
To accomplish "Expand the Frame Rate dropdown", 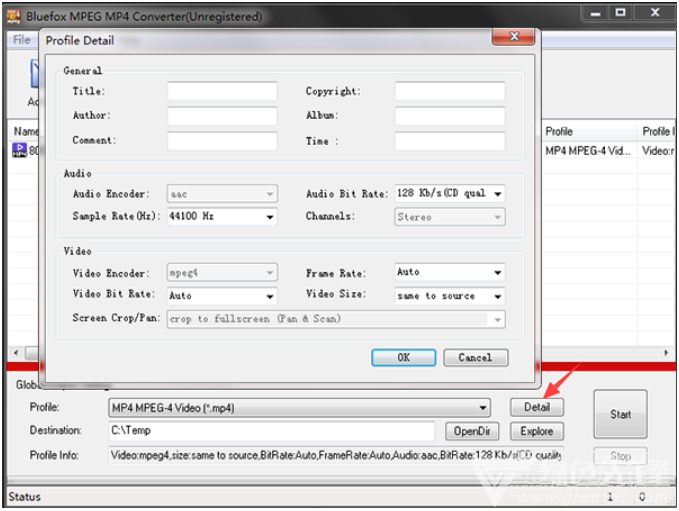I will 450,272.
